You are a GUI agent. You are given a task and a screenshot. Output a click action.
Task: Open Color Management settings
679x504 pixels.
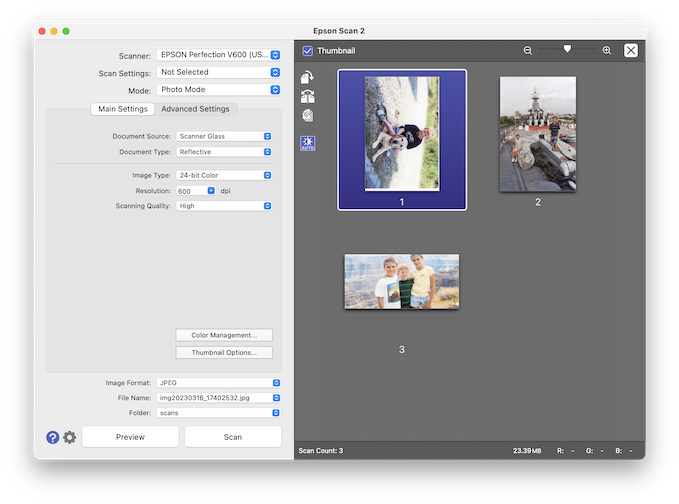tap(224, 335)
